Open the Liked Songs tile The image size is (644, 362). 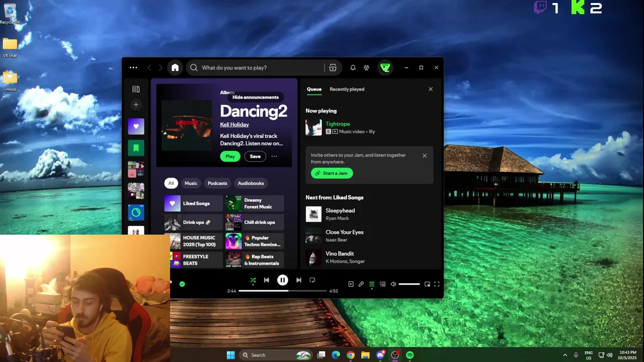[193, 203]
